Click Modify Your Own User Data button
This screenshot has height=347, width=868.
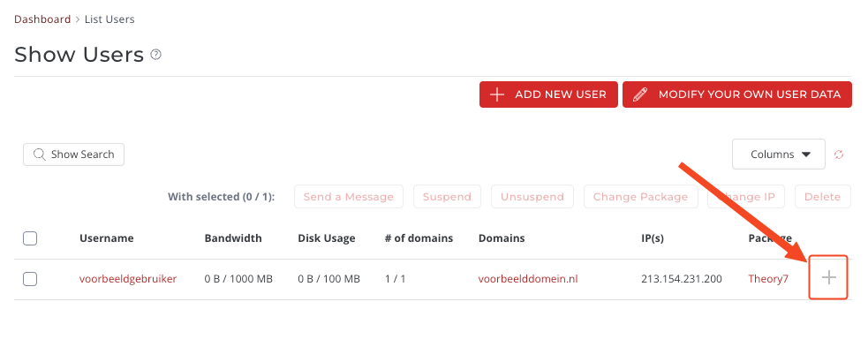coord(737,94)
